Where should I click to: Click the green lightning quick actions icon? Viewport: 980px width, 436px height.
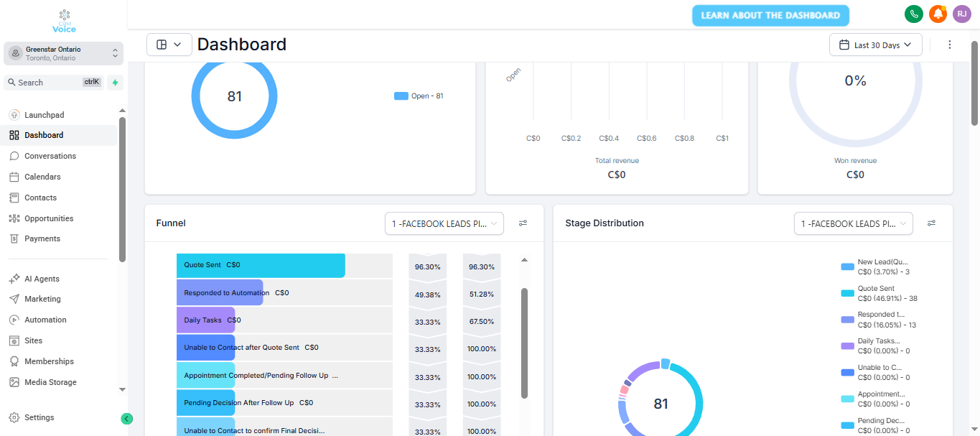[x=115, y=83]
